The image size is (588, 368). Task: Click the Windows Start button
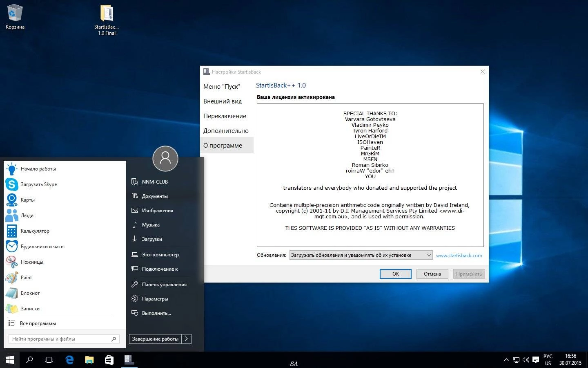tap(10, 360)
